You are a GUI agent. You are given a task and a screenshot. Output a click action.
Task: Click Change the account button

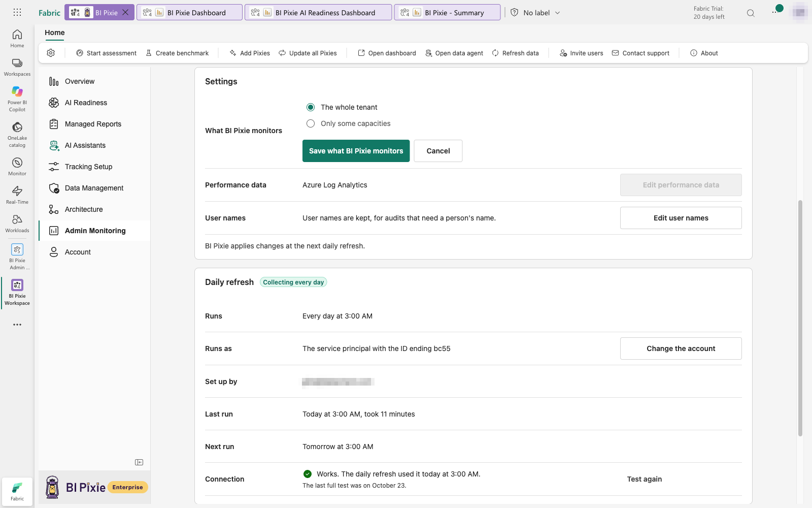pyautogui.click(x=681, y=348)
